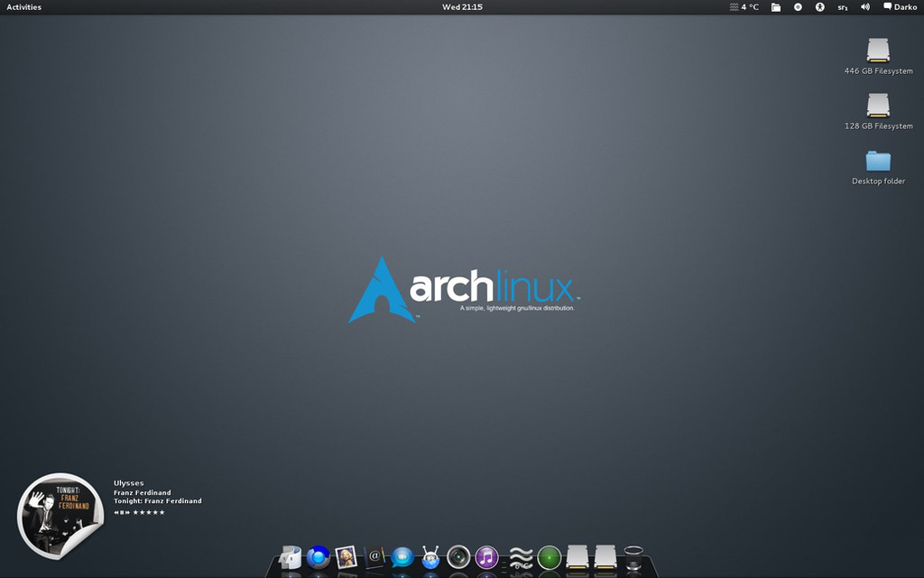Set the Ulysses track rating to five stars
Screen dimensions: 924x578
(162, 513)
